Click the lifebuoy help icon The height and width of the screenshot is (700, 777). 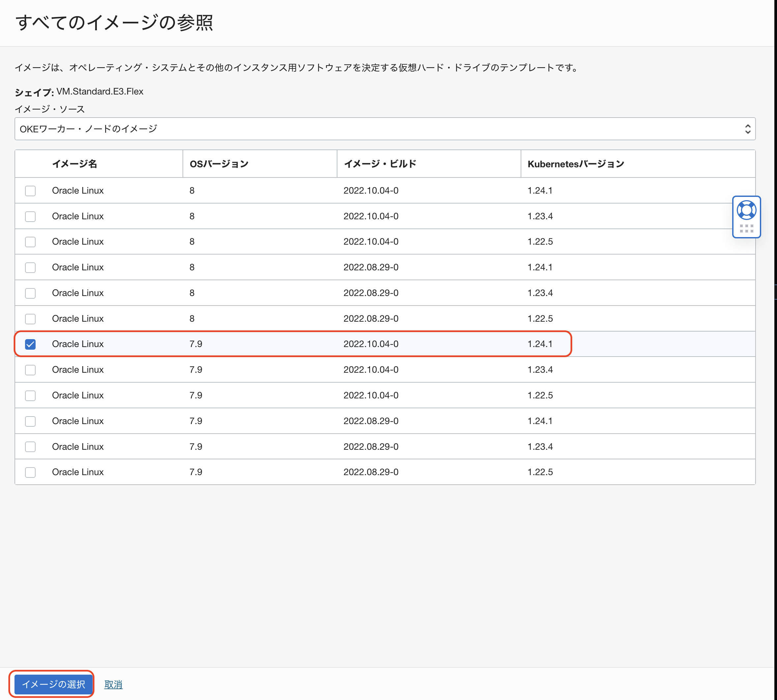pos(746,210)
